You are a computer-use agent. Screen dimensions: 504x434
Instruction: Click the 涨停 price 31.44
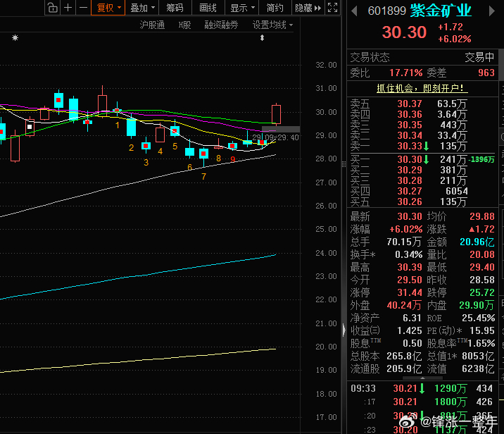pos(410,293)
